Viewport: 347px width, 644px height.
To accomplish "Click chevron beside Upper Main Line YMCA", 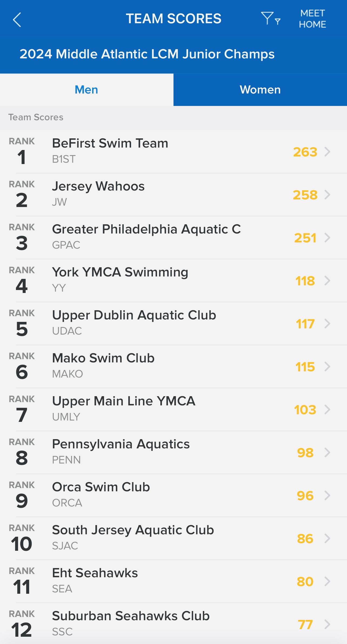I will click(328, 409).
